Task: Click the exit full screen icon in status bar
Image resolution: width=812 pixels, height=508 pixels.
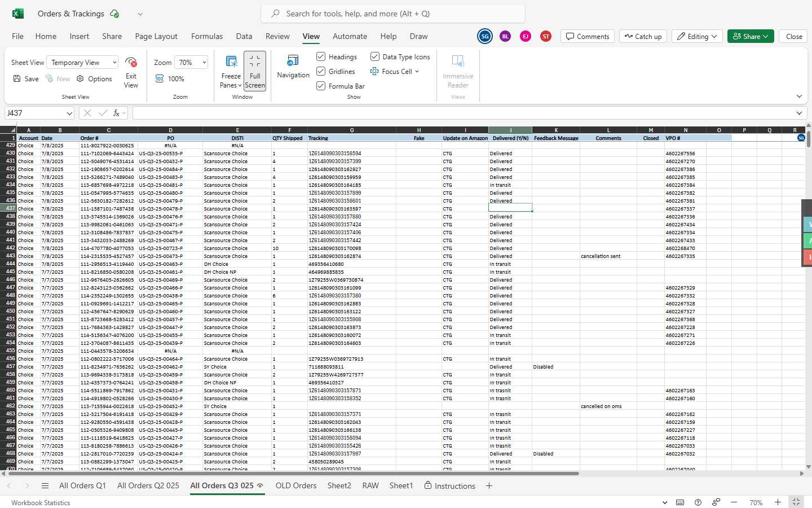Action: 796,502
